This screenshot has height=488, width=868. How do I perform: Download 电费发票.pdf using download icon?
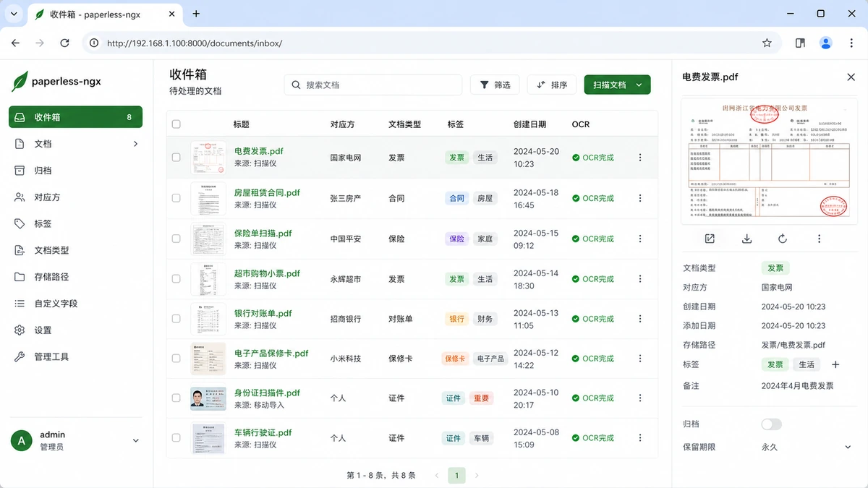(747, 239)
